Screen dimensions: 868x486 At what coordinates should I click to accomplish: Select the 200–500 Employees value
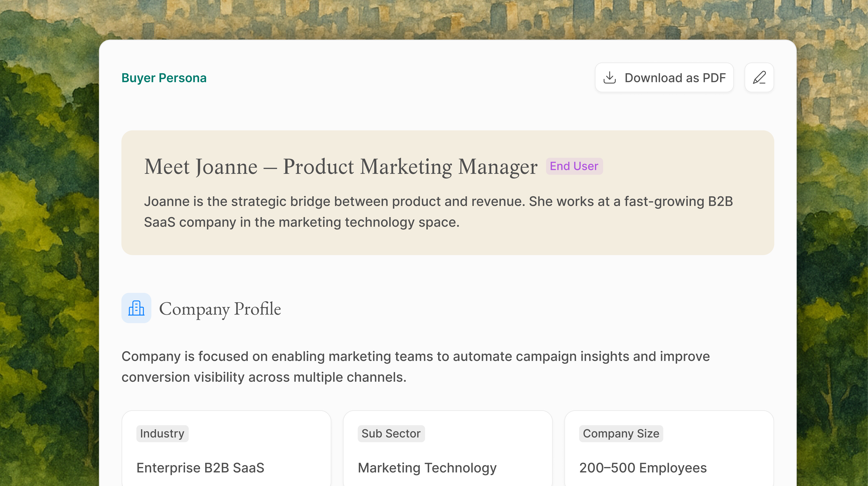[x=643, y=468]
